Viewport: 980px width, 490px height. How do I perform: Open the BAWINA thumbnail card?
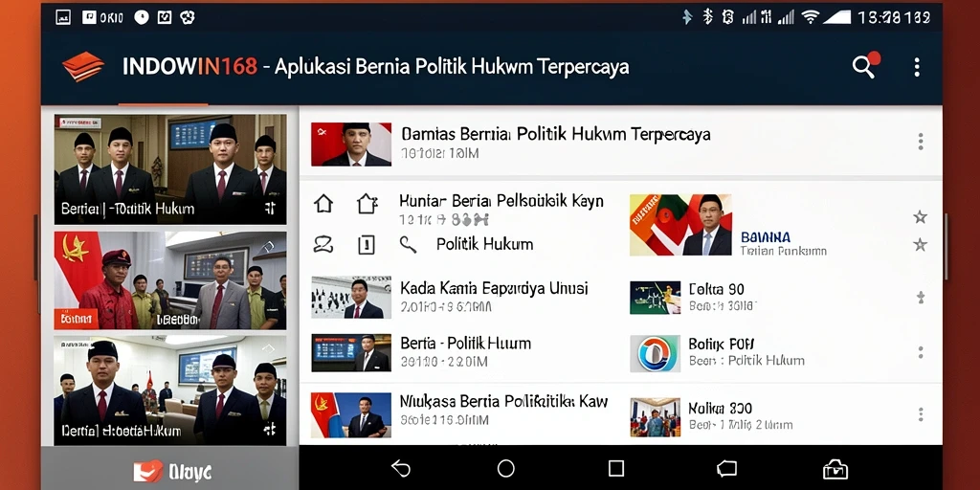click(680, 225)
